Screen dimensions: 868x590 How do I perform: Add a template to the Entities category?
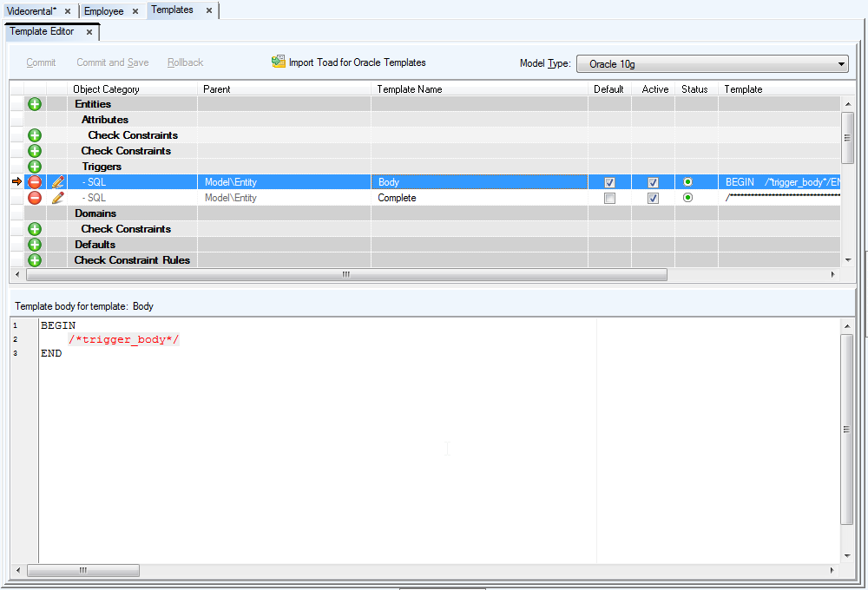(x=35, y=104)
